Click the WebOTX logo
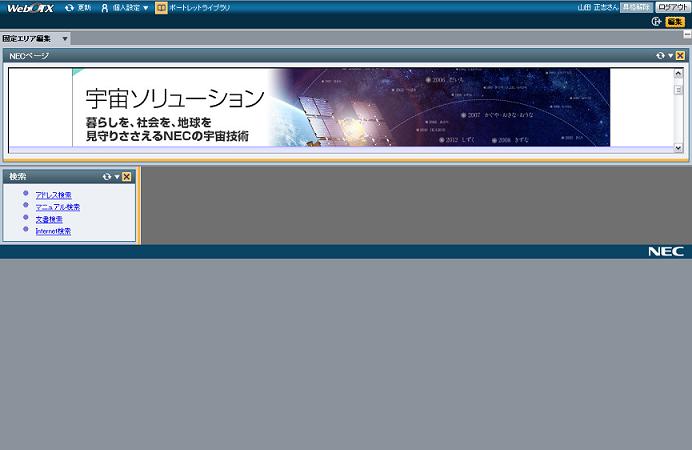Screen dimensions: 692x450 click(30, 7)
